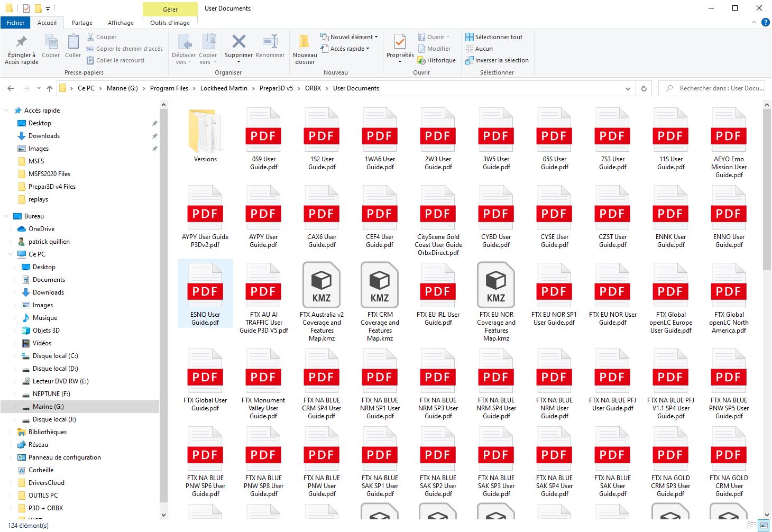Screen dimensions: 772x532
Task: Click the Coller clipboard icon
Action: tap(73, 46)
